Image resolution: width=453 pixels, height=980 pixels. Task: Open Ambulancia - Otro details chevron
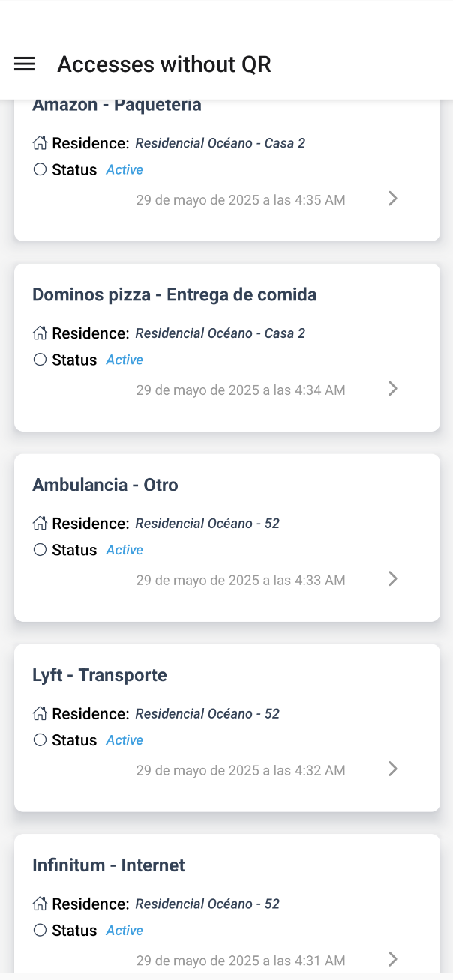point(392,579)
